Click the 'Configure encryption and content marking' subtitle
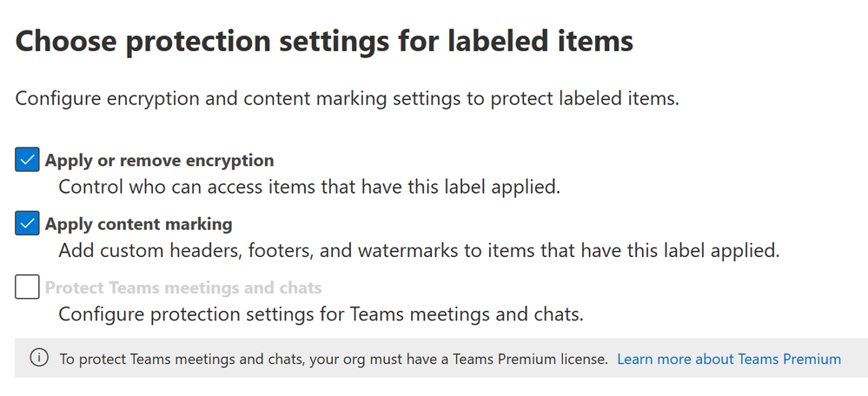The width and height of the screenshot is (868, 396). point(347,99)
